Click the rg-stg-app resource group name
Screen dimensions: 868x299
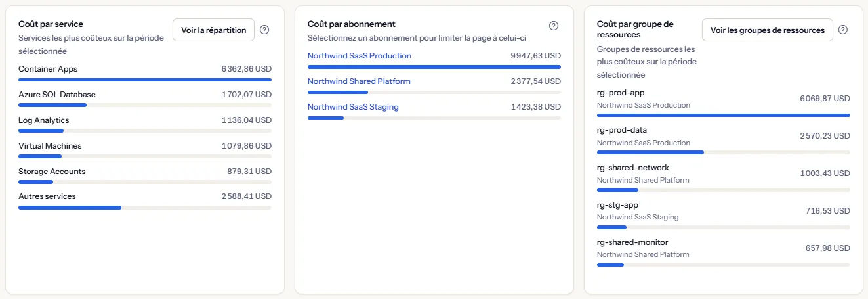tap(617, 205)
